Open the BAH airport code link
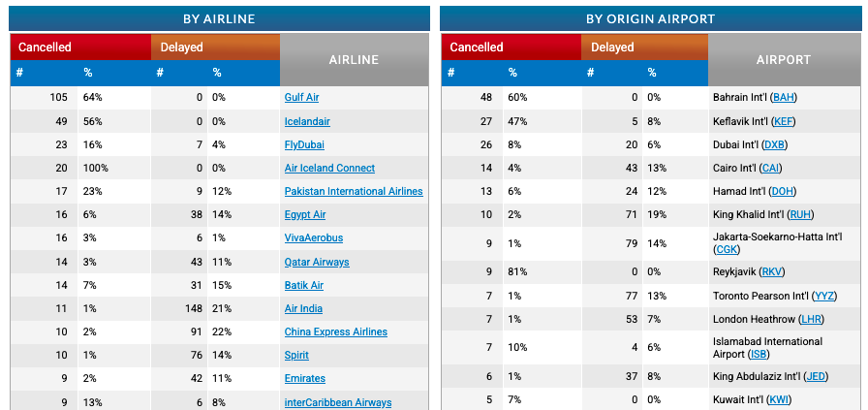The width and height of the screenshot is (868, 410). 784,98
